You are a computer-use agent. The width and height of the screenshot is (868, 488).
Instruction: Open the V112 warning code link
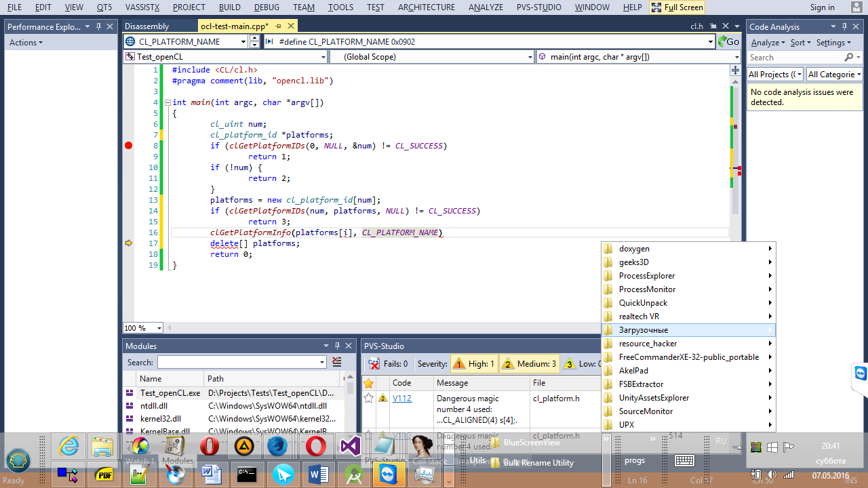pos(401,399)
